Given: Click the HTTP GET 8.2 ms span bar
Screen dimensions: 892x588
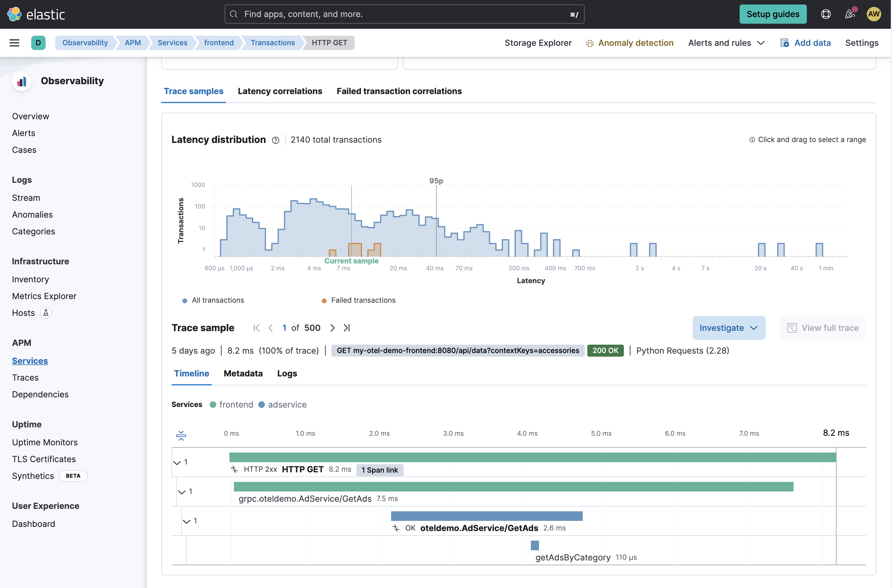Looking at the screenshot, I should point(532,457).
